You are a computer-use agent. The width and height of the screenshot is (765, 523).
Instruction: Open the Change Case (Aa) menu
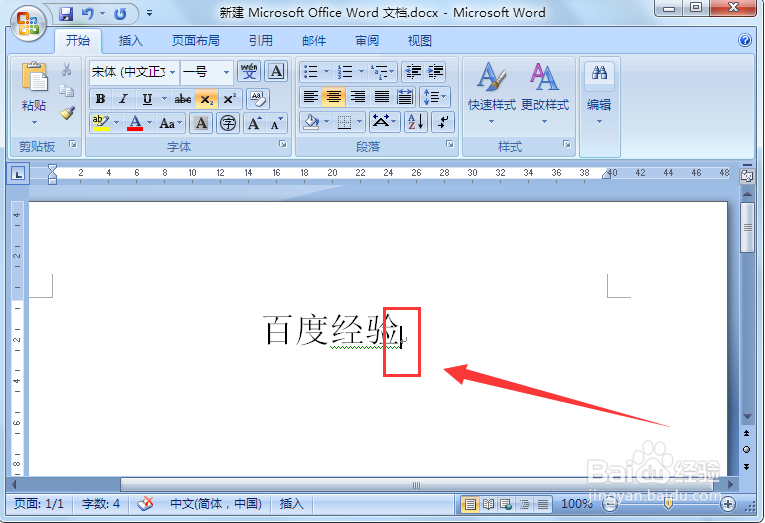(x=170, y=123)
